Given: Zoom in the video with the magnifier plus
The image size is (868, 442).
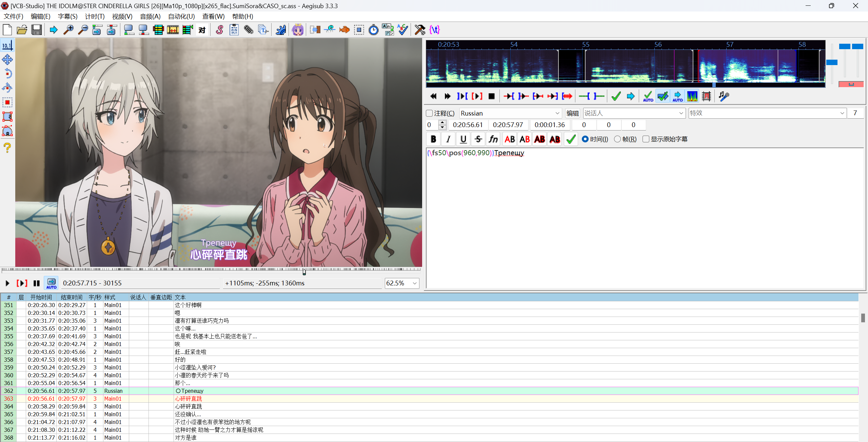Looking at the screenshot, I should coord(68,30).
